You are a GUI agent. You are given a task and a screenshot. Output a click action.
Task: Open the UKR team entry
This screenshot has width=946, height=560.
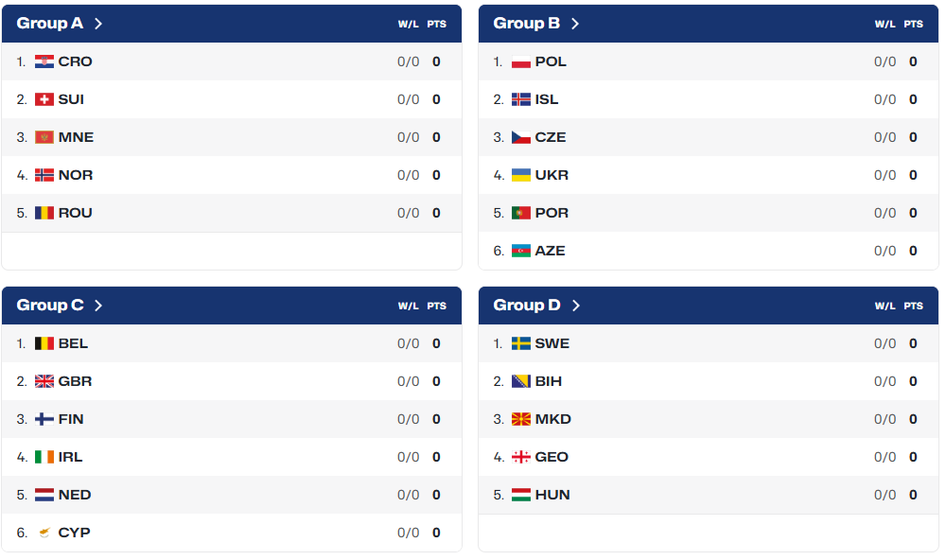(x=709, y=175)
